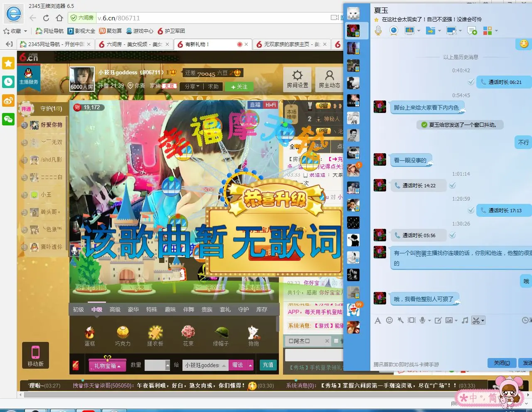Image resolution: width=532 pixels, height=412 pixels.
Task: Toggle the checkbox beside the 口阿杰口 tab
Action: [336, 341]
